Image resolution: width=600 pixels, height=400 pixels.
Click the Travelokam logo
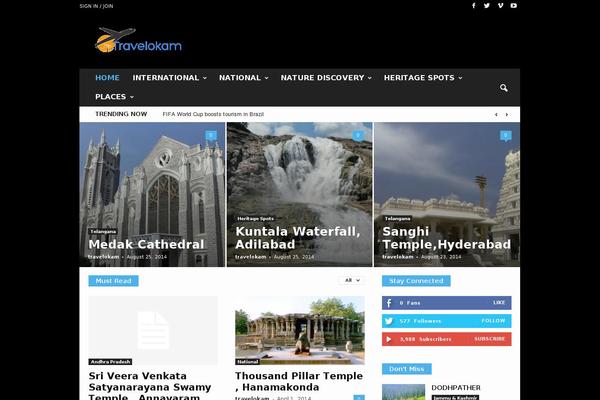point(138,40)
